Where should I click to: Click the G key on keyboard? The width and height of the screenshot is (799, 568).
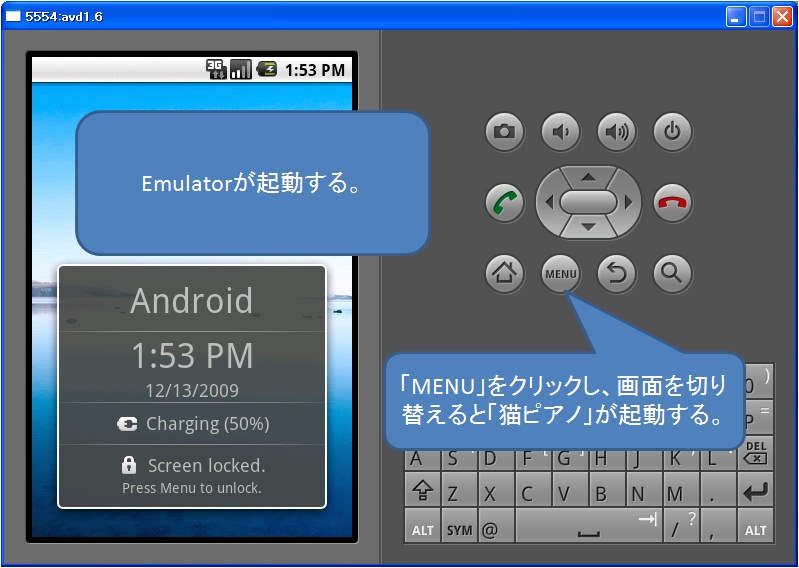570,459
